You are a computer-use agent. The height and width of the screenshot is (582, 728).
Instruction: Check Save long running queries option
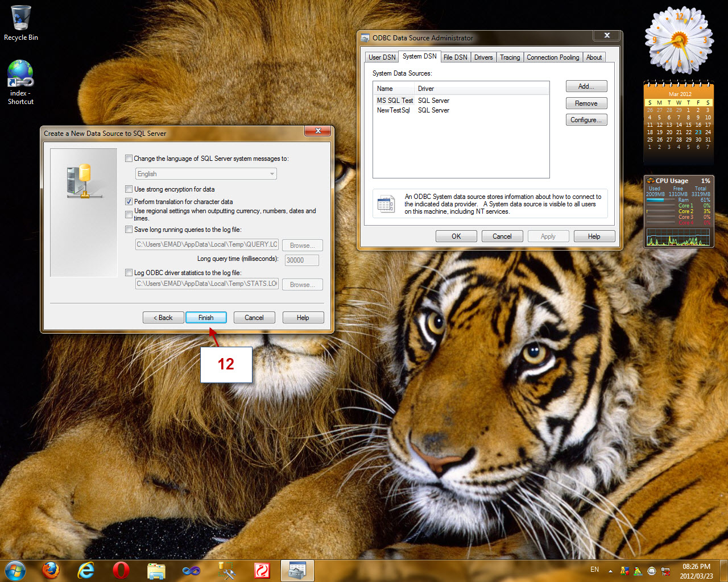coord(129,230)
